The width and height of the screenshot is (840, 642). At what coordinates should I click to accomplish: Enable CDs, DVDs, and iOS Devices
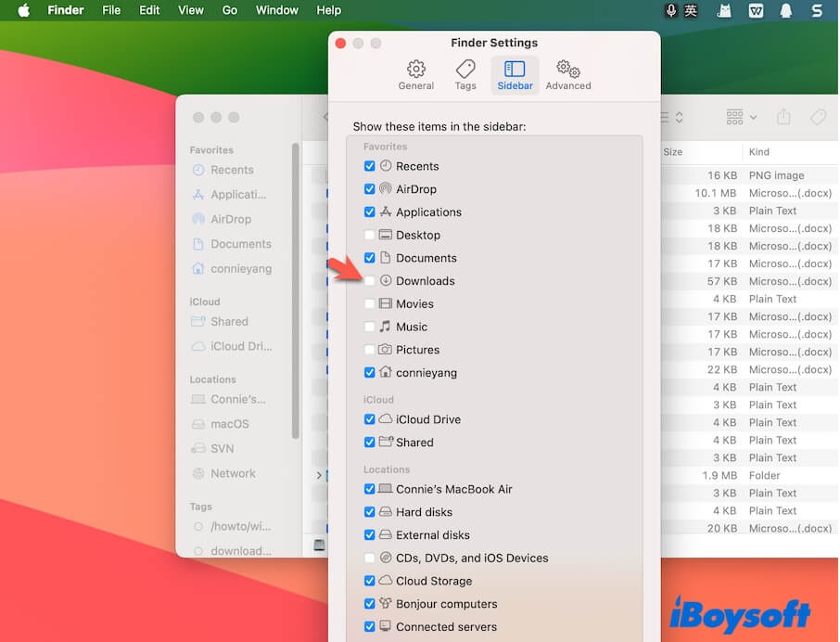pos(369,558)
